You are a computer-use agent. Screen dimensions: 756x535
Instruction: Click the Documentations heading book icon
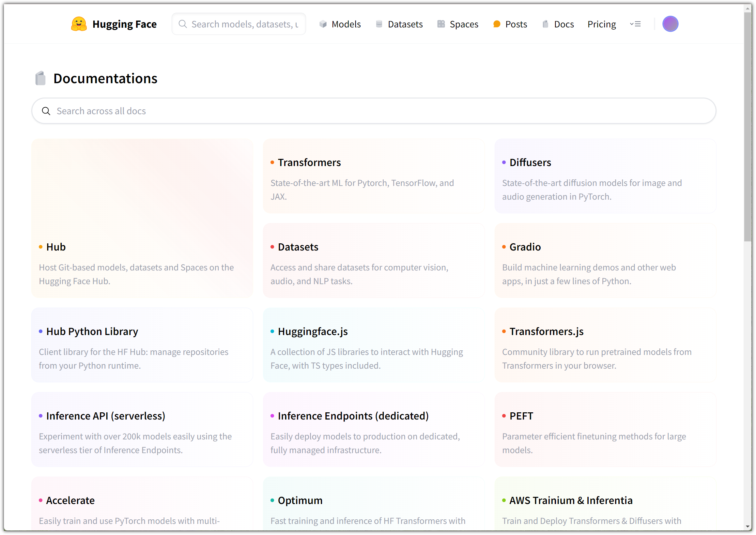tap(40, 78)
